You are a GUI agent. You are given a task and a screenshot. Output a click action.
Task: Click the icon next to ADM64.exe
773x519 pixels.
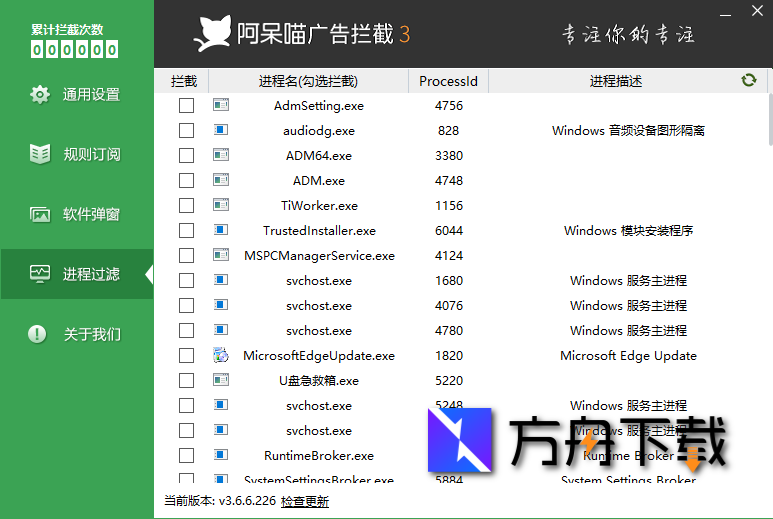click(x=221, y=155)
